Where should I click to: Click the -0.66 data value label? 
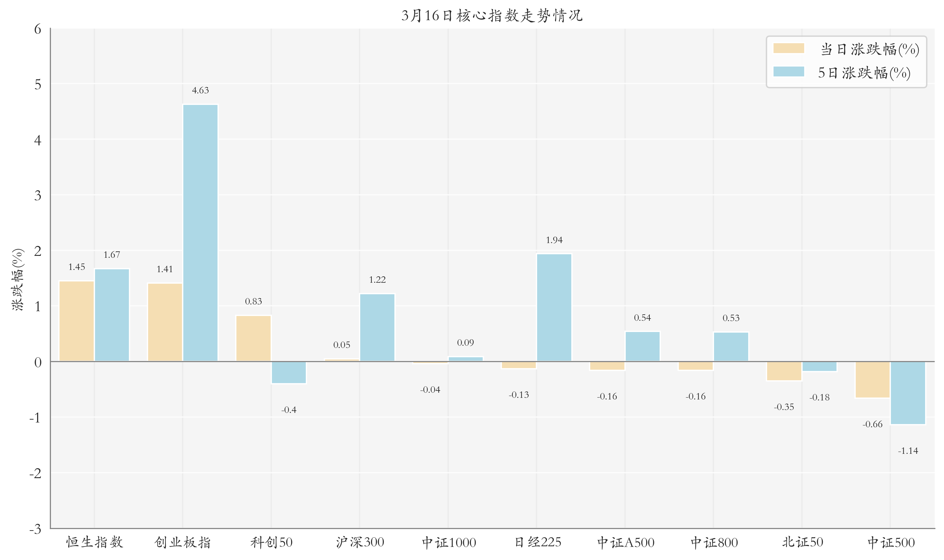pyautogui.click(x=872, y=424)
